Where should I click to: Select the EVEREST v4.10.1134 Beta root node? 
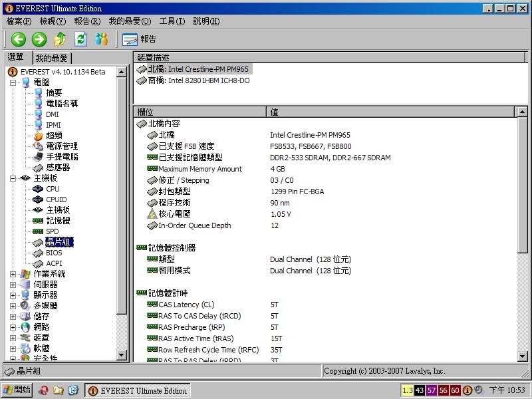pos(63,72)
